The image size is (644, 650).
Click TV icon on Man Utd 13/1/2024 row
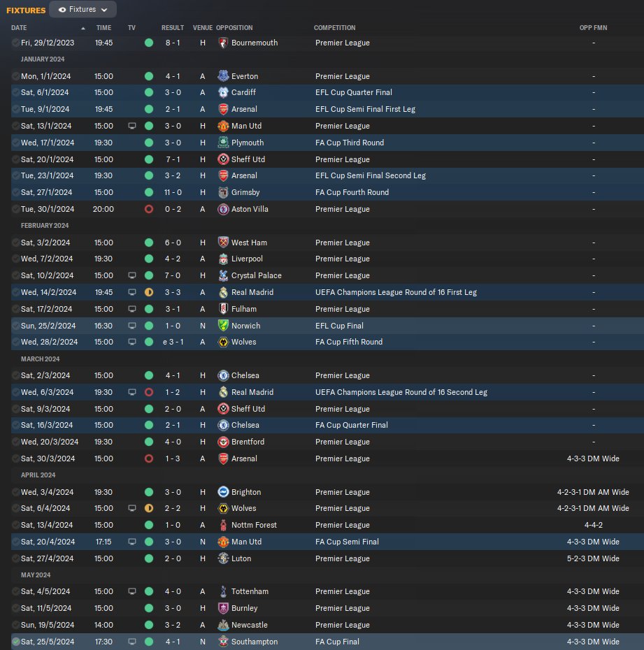pyautogui.click(x=132, y=126)
